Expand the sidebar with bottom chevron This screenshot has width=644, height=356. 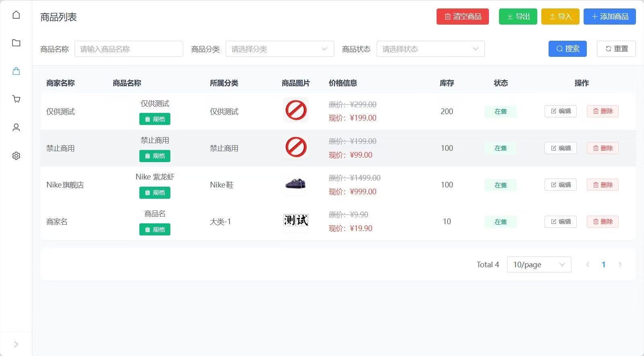coord(16,344)
